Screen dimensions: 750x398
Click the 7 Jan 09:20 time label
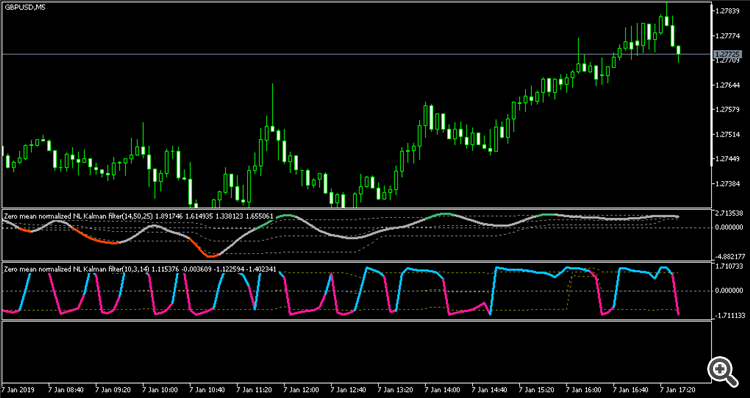(112, 390)
